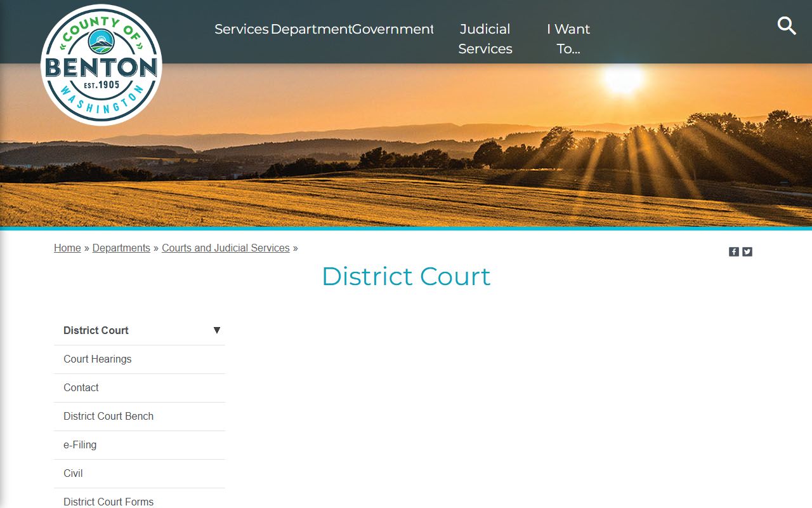Share page via Facebook icon
The width and height of the screenshot is (812, 508).
tap(734, 252)
